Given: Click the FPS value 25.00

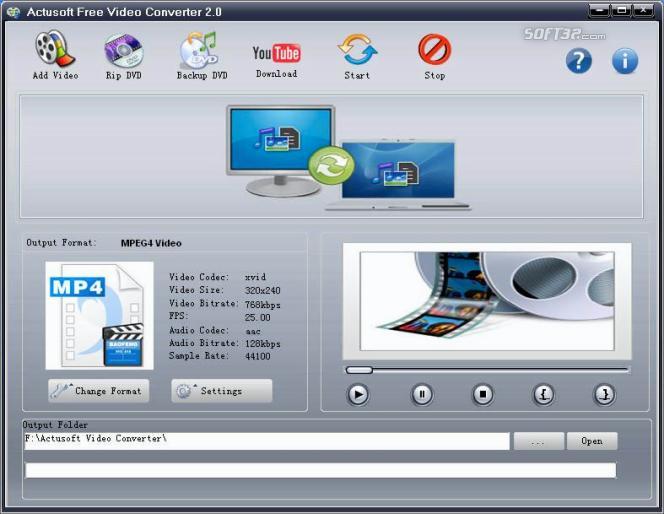Looking at the screenshot, I should pos(257,318).
